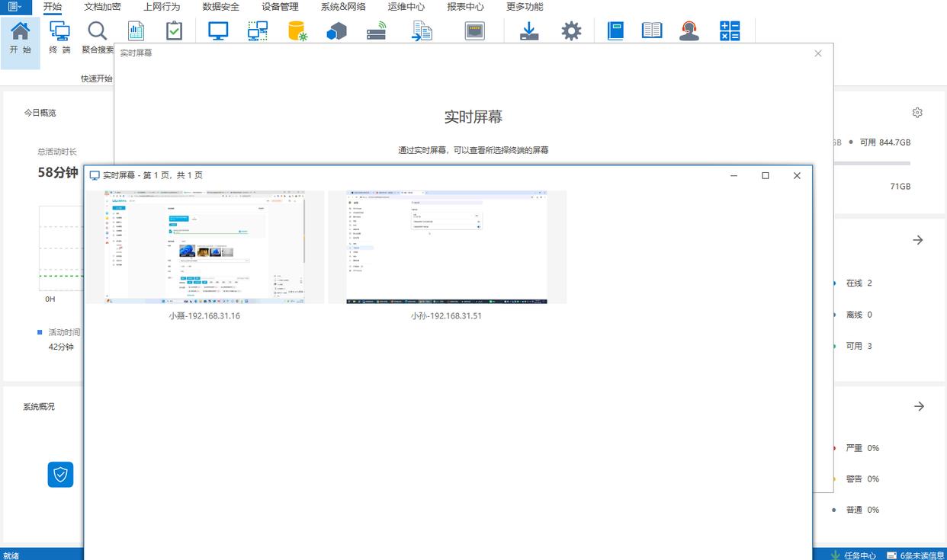Click the blue calculator toolbar icon

click(x=730, y=31)
